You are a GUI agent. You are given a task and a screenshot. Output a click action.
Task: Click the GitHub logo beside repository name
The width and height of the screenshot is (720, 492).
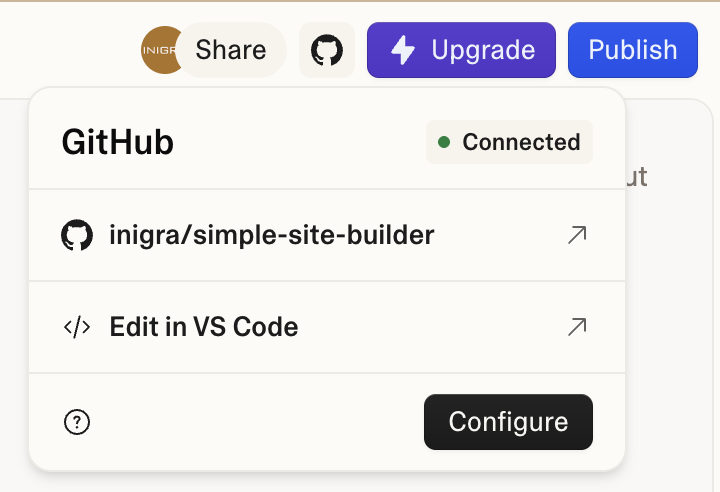coord(77,235)
